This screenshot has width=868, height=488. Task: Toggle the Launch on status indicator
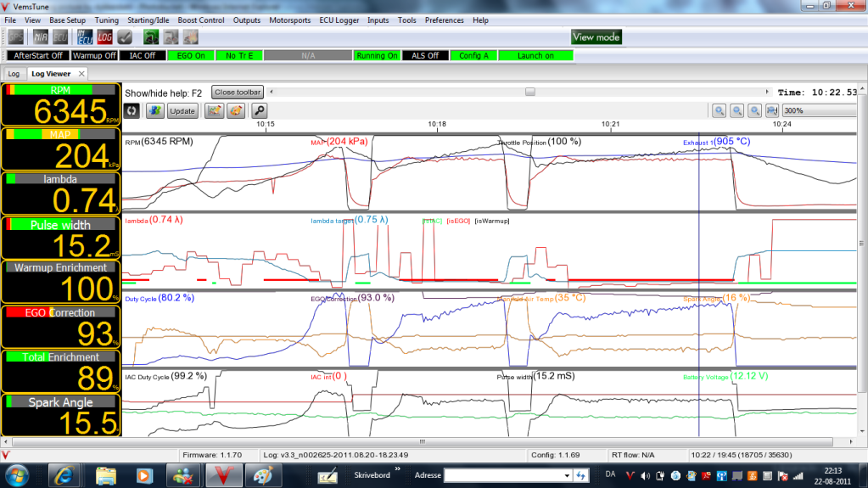[x=535, y=55]
